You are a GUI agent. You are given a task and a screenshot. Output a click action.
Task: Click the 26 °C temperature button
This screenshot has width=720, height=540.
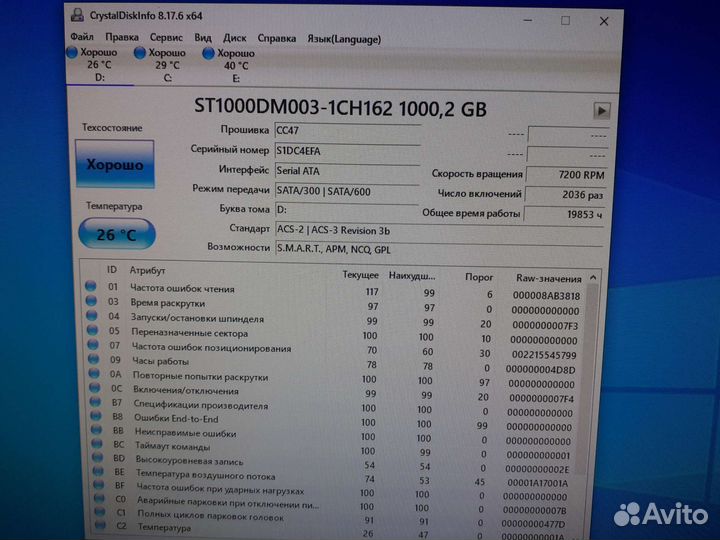[x=117, y=234]
